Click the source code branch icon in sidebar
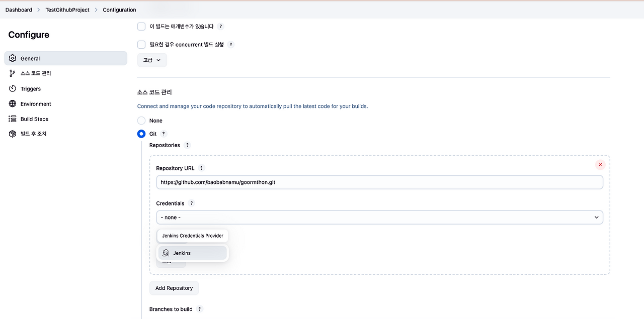 pos(13,73)
